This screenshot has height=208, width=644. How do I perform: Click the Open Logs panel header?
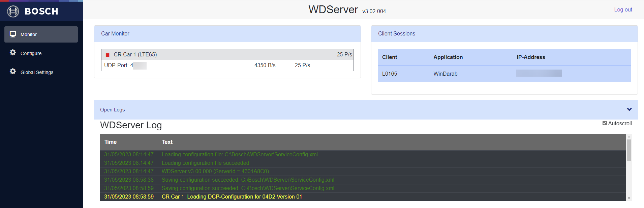click(366, 110)
